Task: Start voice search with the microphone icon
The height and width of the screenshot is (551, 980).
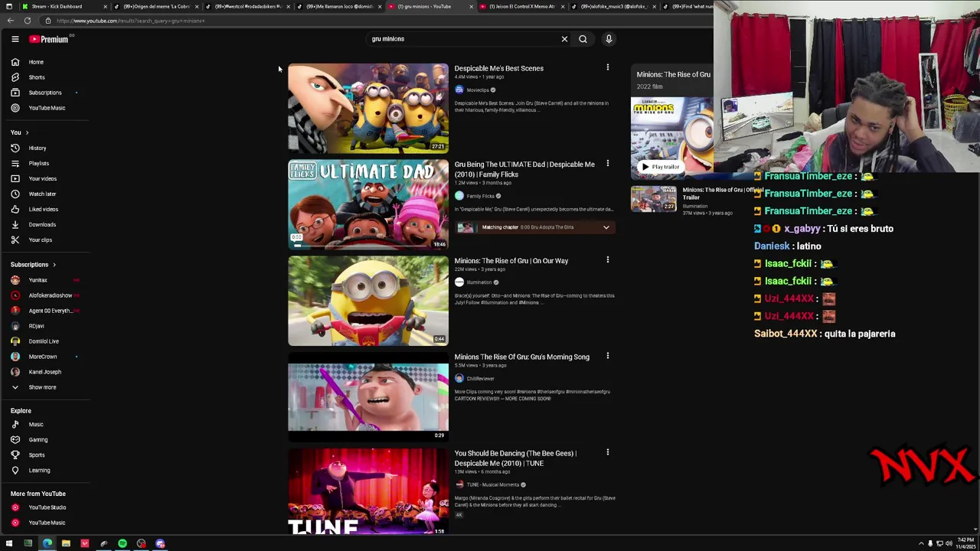Action: point(609,39)
